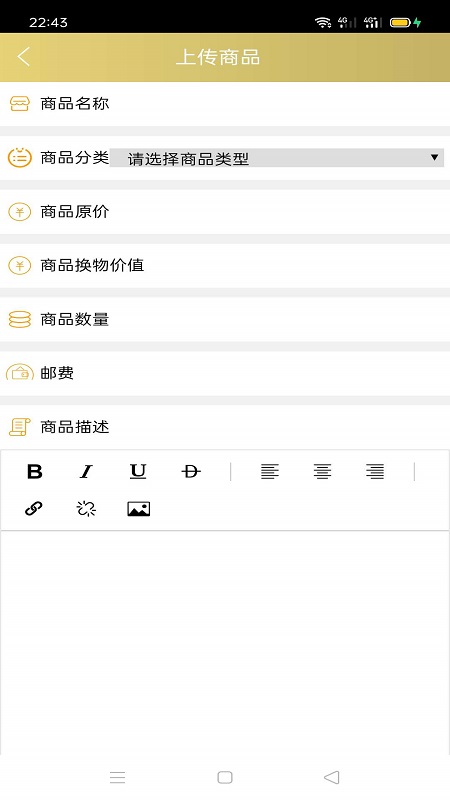
Task: Click inside the description editor area
Action: point(225,643)
